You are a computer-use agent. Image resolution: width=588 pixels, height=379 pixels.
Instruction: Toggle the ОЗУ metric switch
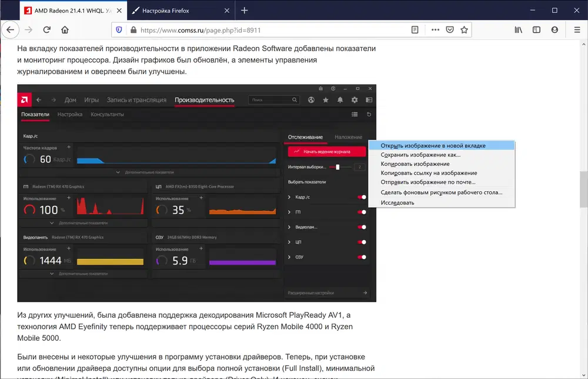(x=362, y=257)
